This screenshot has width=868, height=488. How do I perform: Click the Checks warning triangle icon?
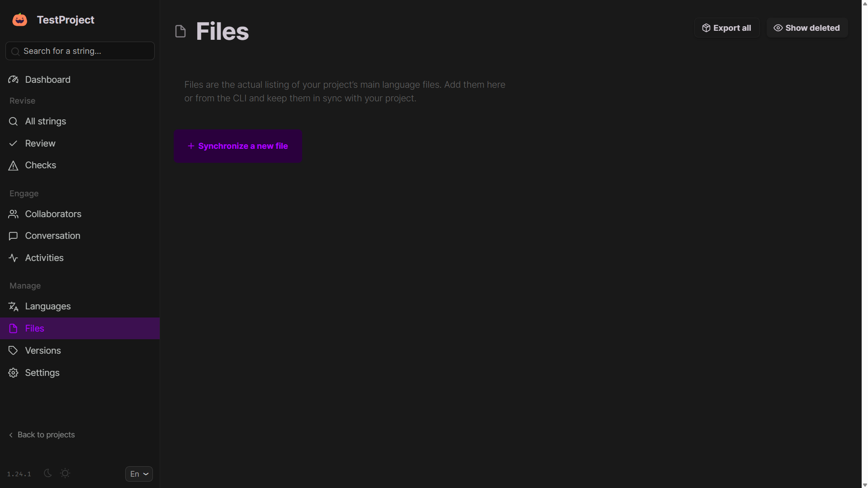pyautogui.click(x=13, y=166)
